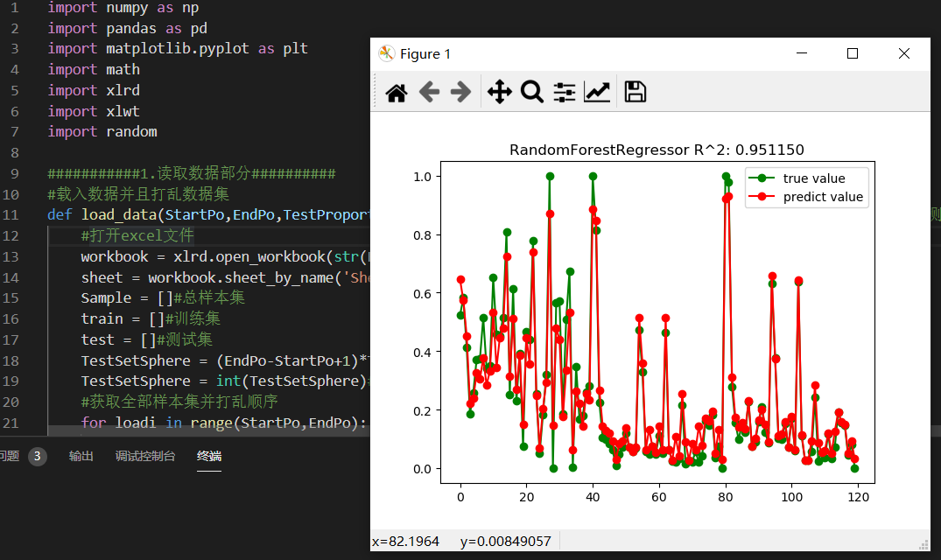Open the subplot spacing configuration tool

click(x=565, y=91)
